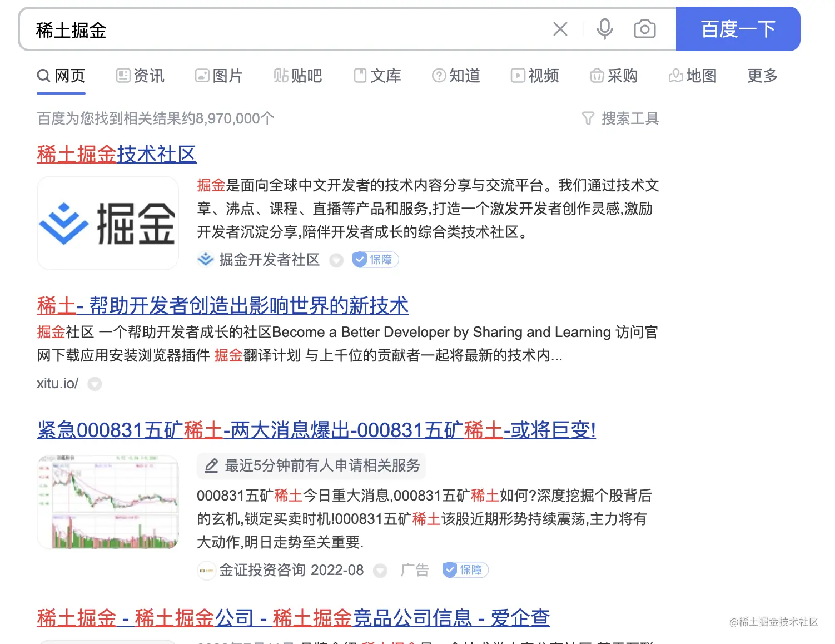Open 稀土- 帮助开发者创造出影响世界的新技术 link

click(x=222, y=305)
